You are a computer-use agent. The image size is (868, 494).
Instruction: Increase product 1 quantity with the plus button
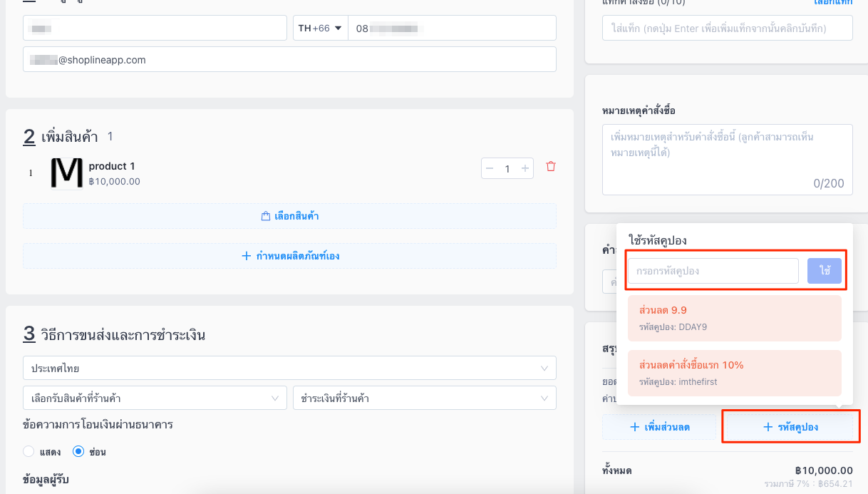[x=525, y=169]
